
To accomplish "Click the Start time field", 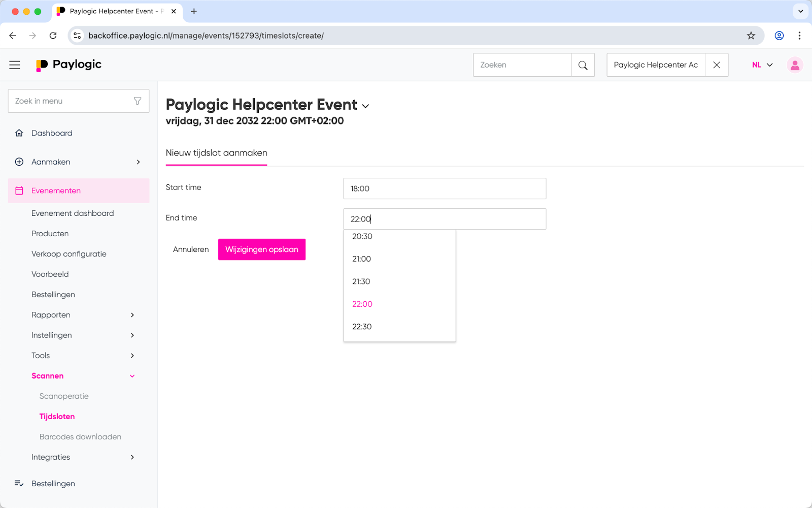I will (445, 188).
